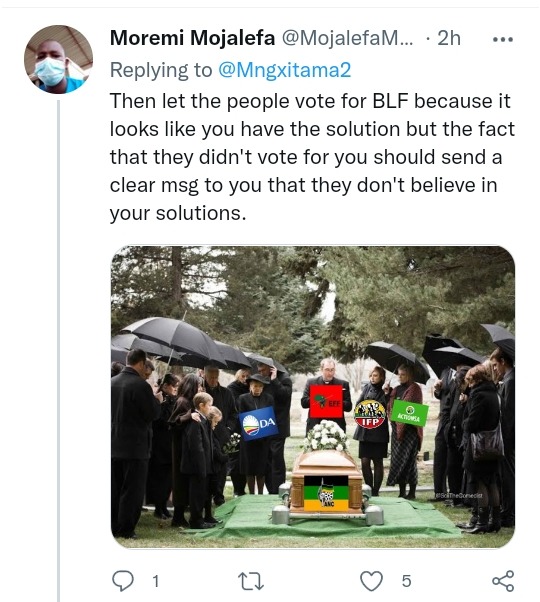Click the tweet text about BLF votes
This screenshot has width=540, height=602.
click(x=312, y=157)
